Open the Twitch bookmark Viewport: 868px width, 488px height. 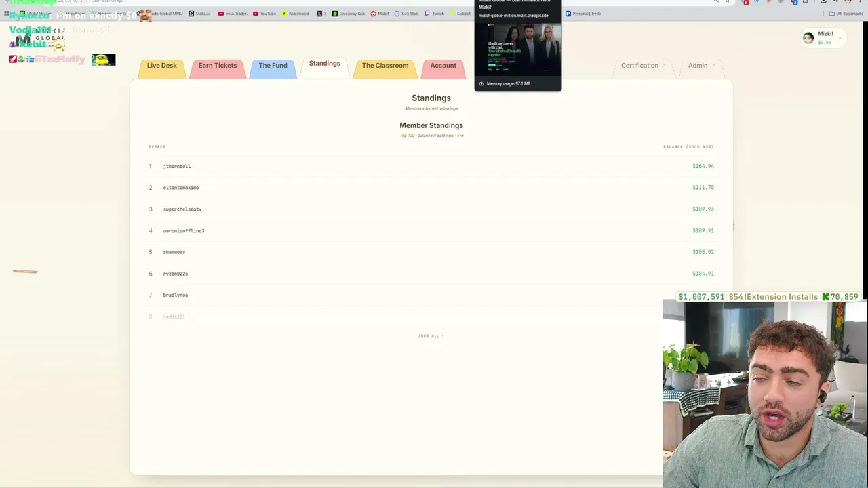(x=435, y=14)
